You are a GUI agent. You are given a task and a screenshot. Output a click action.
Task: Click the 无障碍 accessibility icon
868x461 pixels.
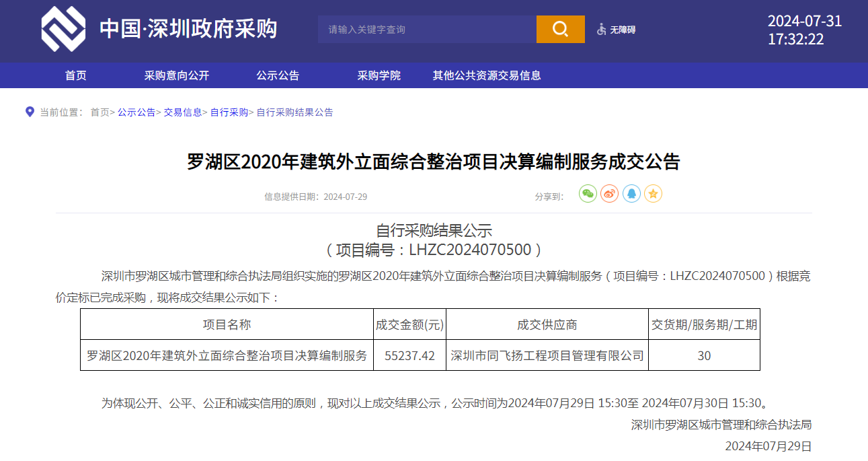coord(602,30)
